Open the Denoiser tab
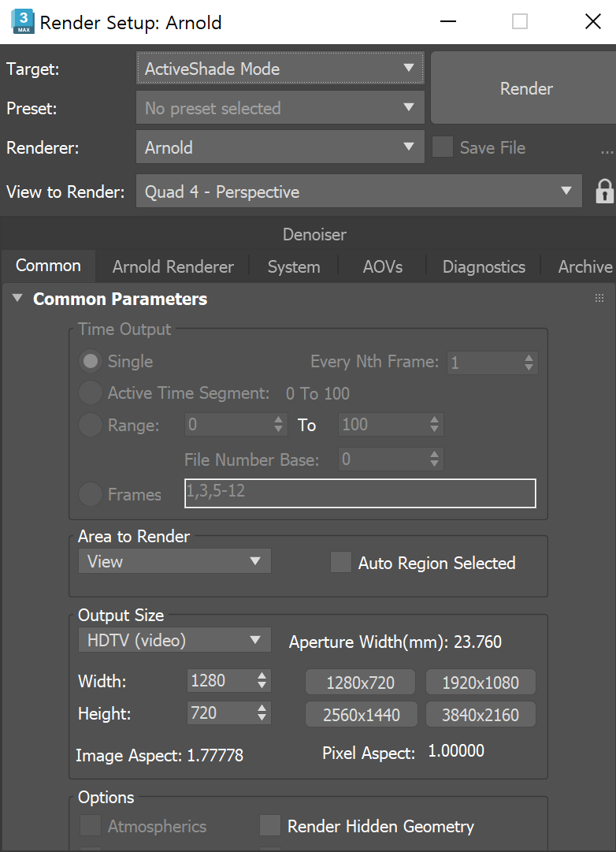The image size is (616, 852). (314, 234)
